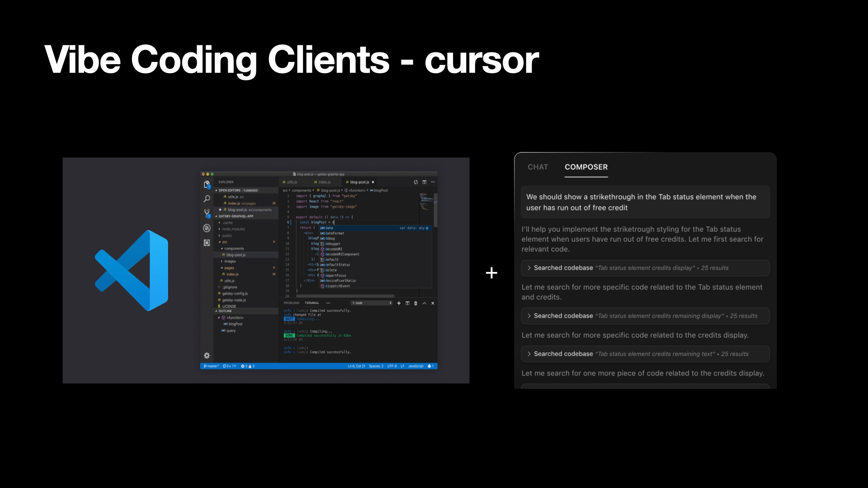The image size is (868, 488).
Task: Select utils.js in Open Editors list
Action: (x=246, y=197)
